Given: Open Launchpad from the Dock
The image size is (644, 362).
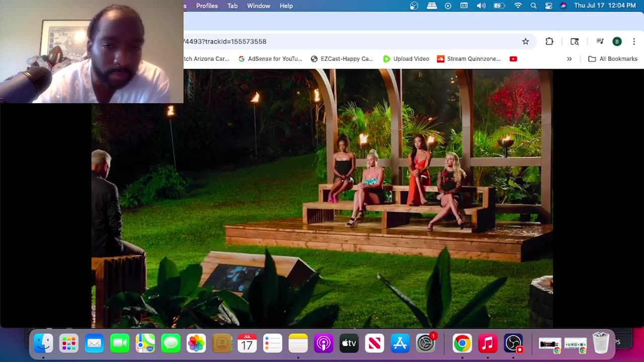Looking at the screenshot, I should 69,344.
